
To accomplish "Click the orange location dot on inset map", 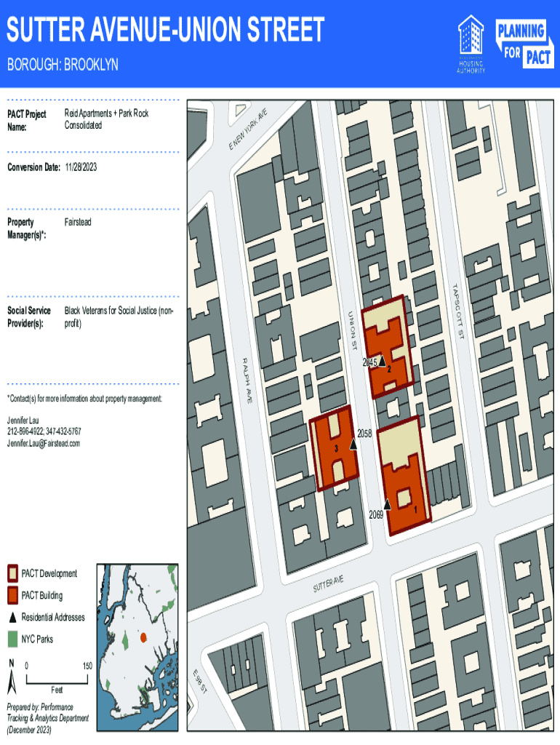I will pyautogui.click(x=143, y=637).
